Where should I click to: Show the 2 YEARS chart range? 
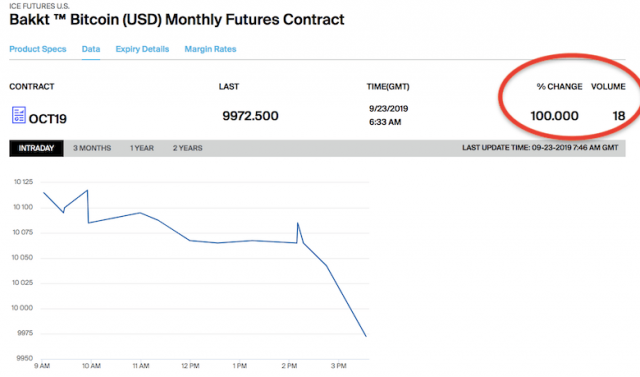(187, 148)
